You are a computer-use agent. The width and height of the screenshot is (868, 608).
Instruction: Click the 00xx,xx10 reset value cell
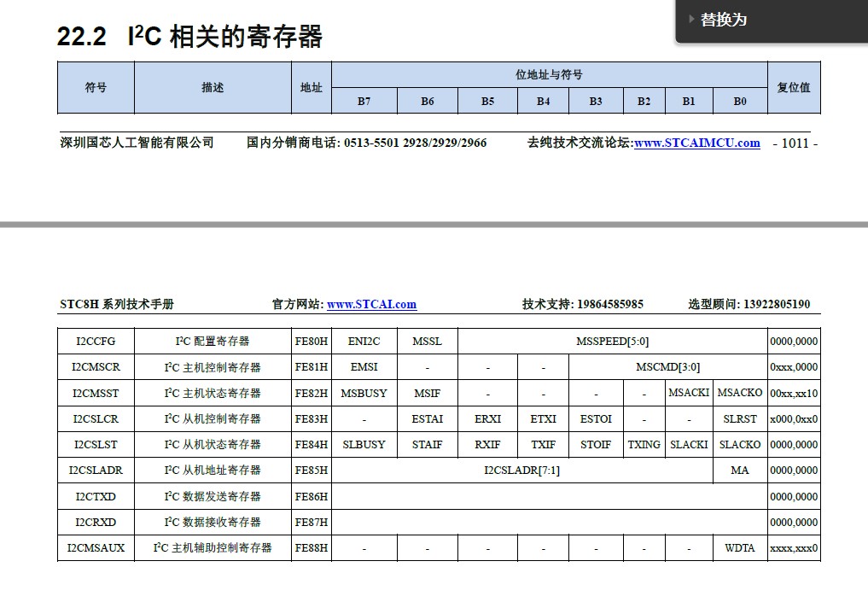pyautogui.click(x=794, y=393)
